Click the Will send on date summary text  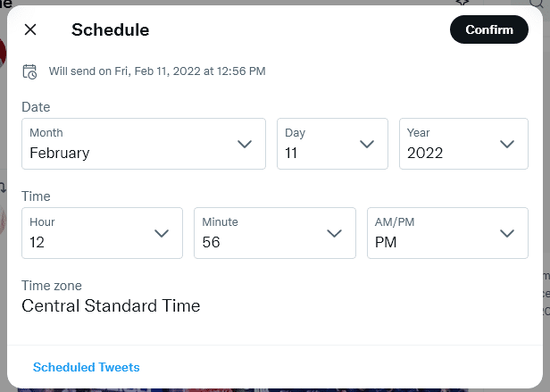tap(157, 71)
